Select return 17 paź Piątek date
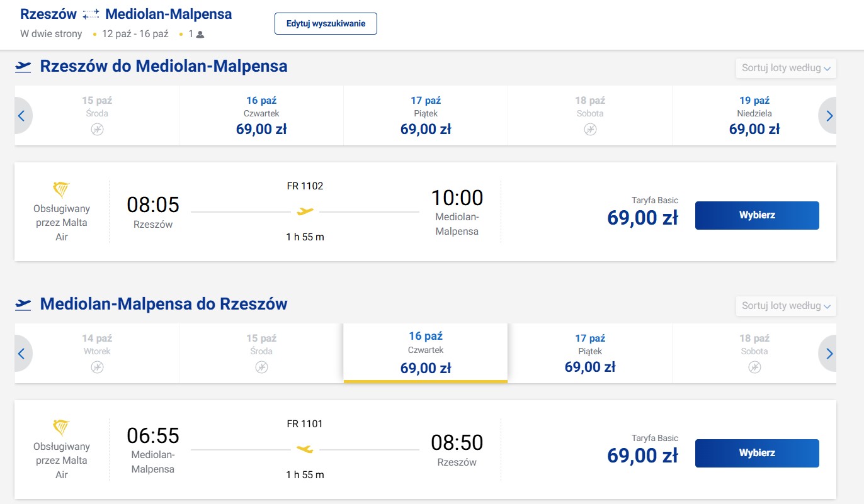The width and height of the screenshot is (864, 504). click(590, 354)
